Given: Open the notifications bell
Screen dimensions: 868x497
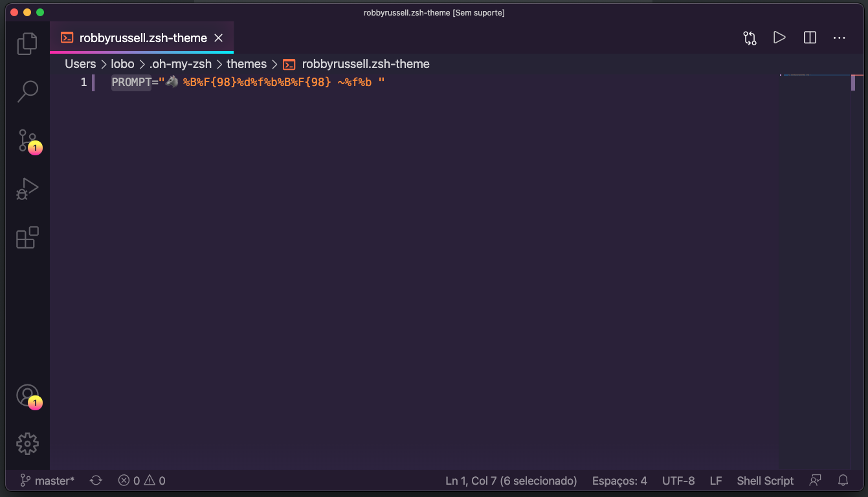Looking at the screenshot, I should [843, 481].
